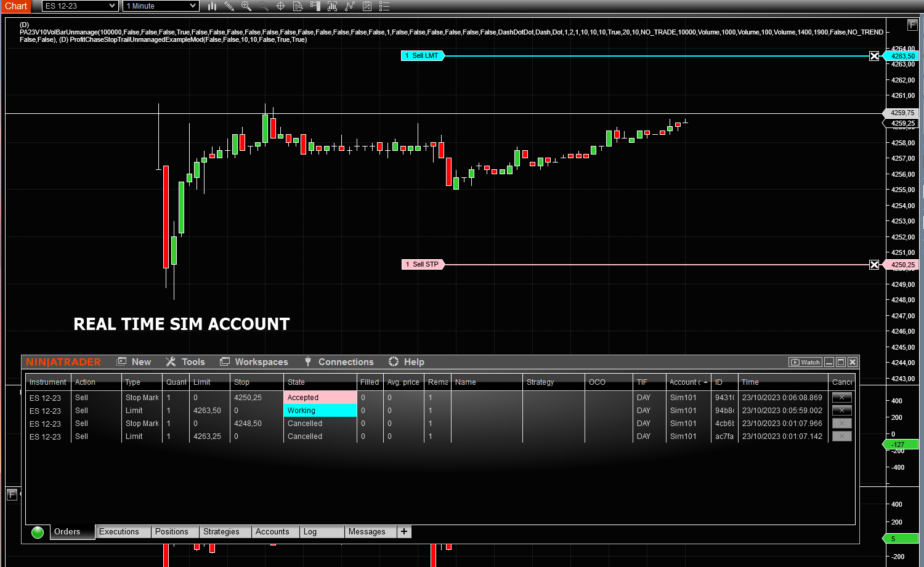924x567 pixels.
Task: Open the Data Series settings icon
Action: point(297,6)
